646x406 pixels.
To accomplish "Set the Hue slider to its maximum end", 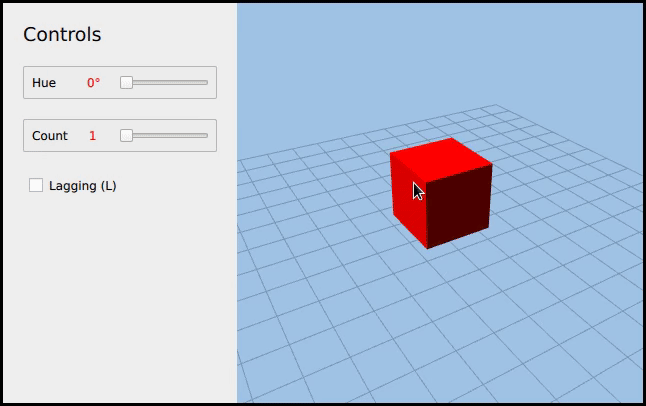I will click(207, 83).
